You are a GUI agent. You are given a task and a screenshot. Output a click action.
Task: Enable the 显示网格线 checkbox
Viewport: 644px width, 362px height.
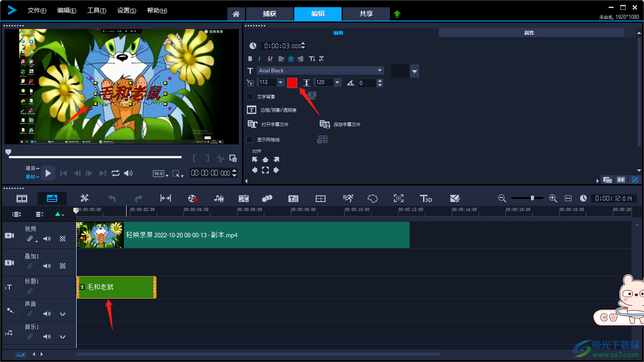[250, 139]
